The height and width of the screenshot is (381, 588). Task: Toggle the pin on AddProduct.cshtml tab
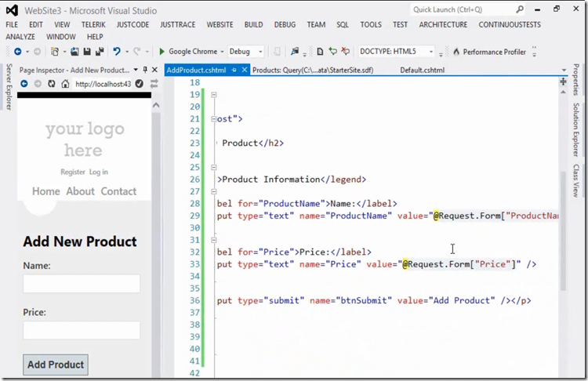(x=234, y=70)
